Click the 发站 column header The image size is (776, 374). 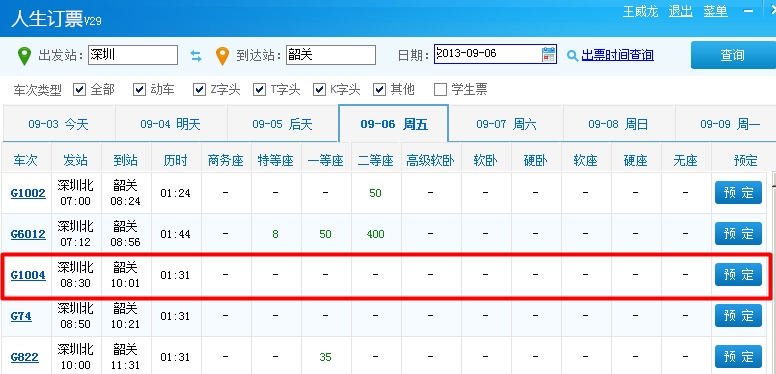pyautogui.click(x=76, y=160)
